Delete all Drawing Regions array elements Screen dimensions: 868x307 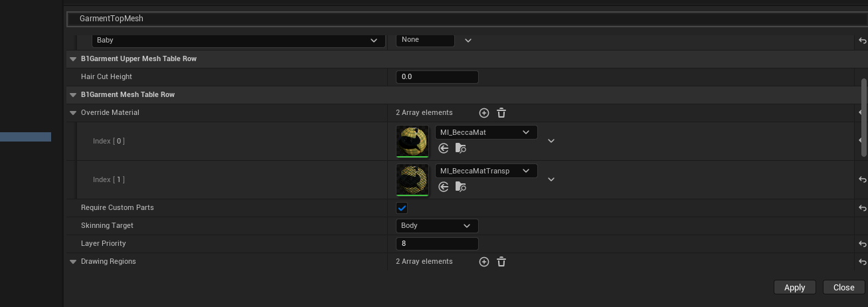point(501,262)
